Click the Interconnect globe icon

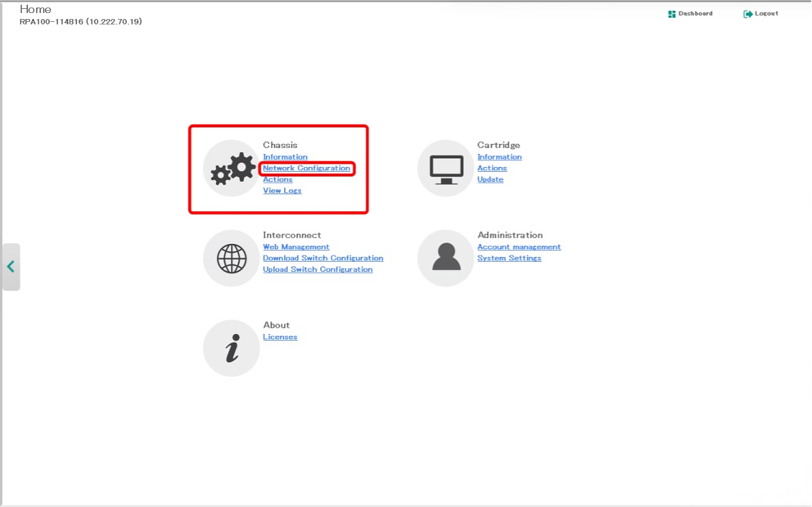pyautogui.click(x=232, y=258)
